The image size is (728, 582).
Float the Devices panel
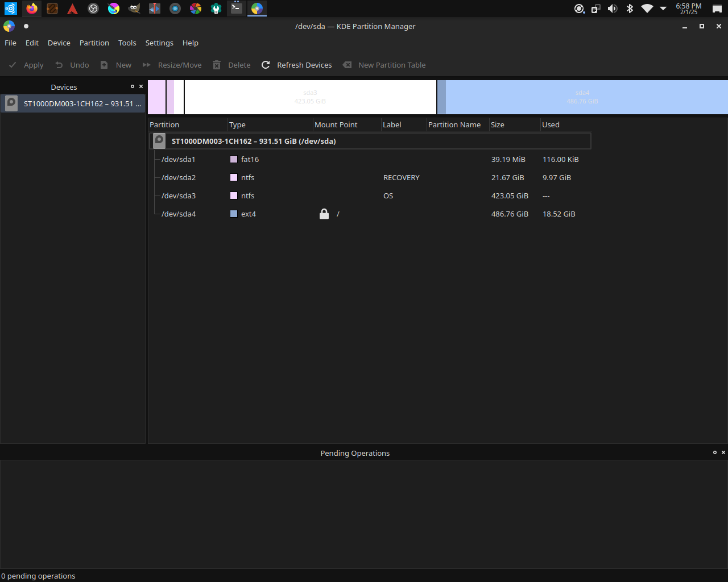[133, 86]
